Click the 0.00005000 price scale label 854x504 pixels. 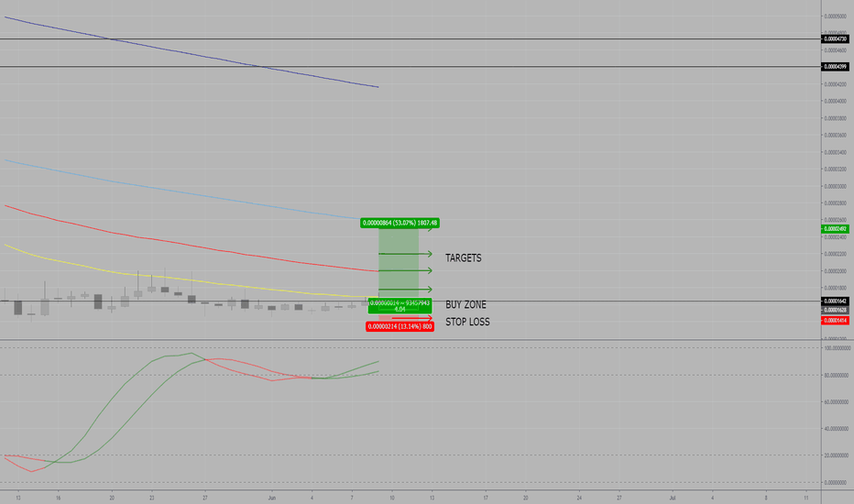click(x=835, y=16)
